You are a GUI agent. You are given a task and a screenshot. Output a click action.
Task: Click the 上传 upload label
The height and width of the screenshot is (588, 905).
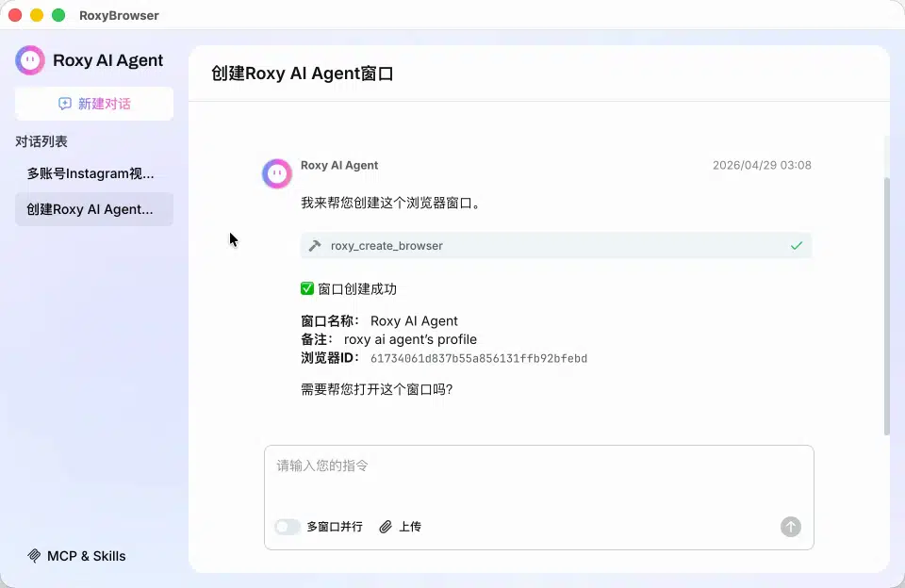coord(410,527)
